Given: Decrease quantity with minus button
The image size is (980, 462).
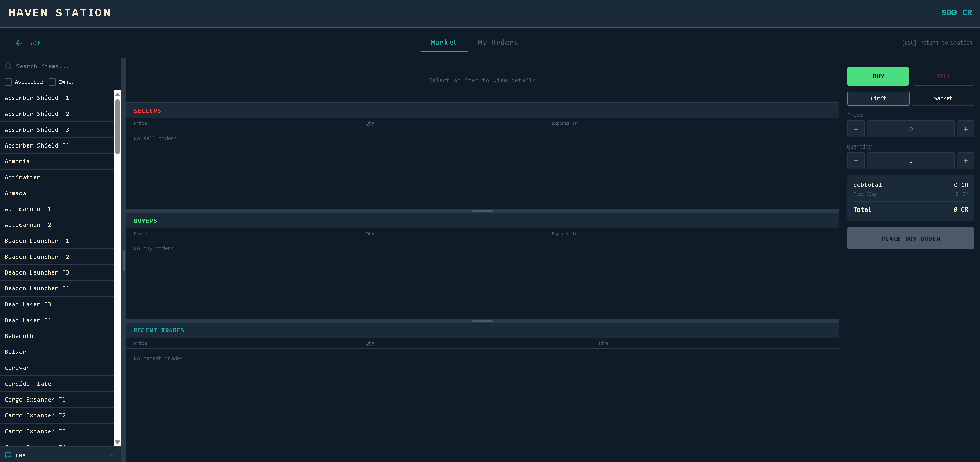Looking at the screenshot, I should point(855,161).
